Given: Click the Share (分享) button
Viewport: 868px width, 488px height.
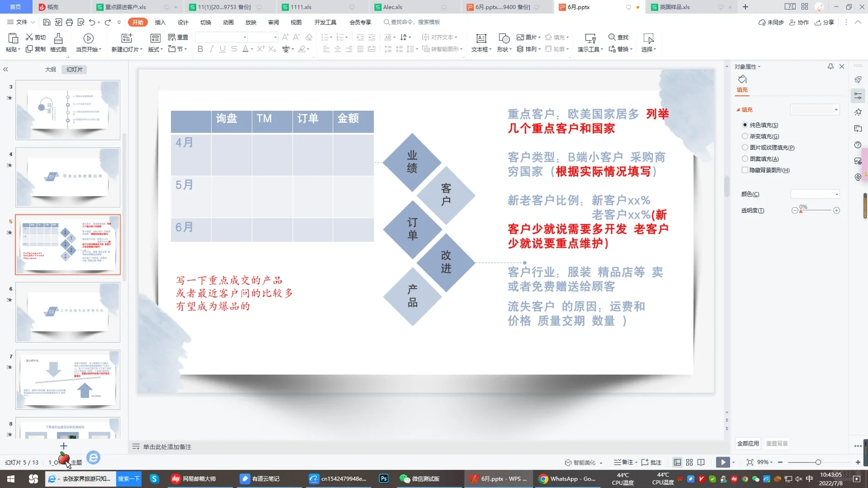Looking at the screenshot, I should (x=824, y=22).
